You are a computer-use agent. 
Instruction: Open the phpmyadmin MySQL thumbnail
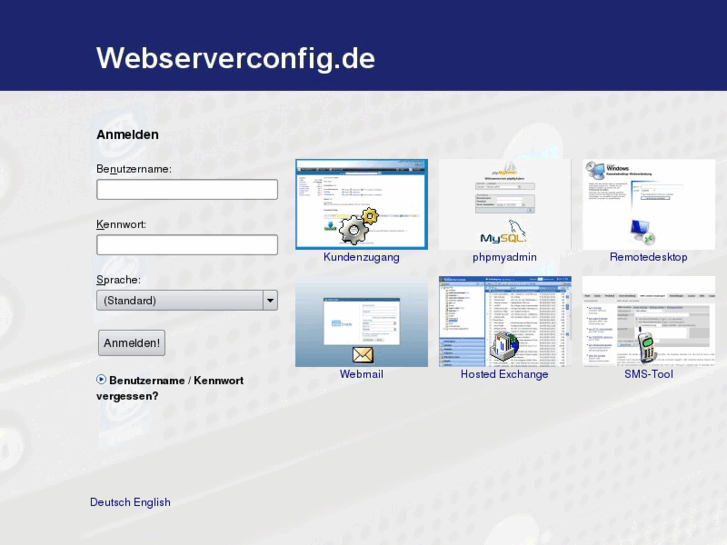505,204
